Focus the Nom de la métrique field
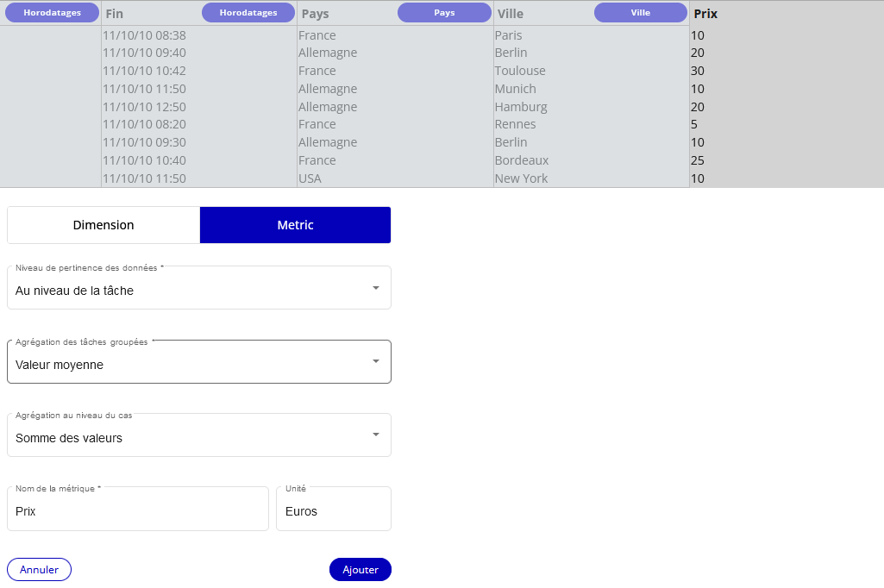Image resolution: width=884 pixels, height=588 pixels. [x=138, y=510]
